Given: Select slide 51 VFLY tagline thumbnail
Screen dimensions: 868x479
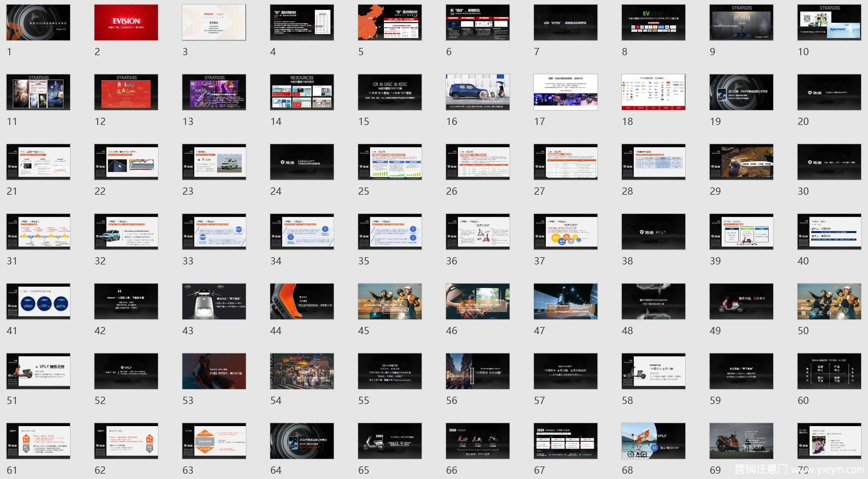Looking at the screenshot, I should pos(38,372).
